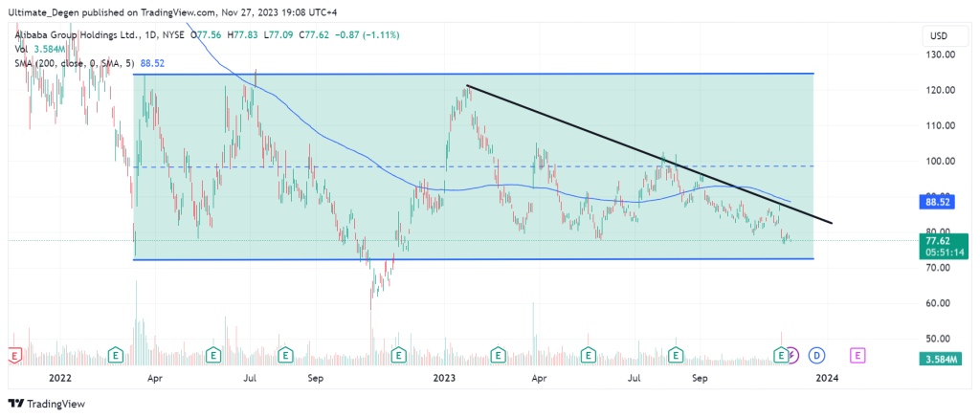Click the green earnings marker between Jul and Sep 2022
Screen dimensions: 980x418
(285, 355)
